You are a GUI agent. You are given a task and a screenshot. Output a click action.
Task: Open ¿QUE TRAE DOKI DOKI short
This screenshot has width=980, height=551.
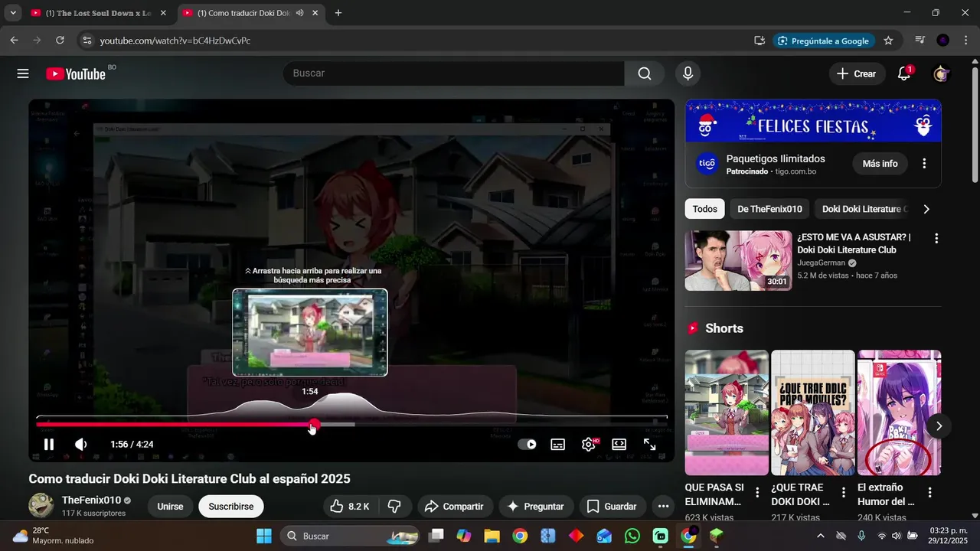812,412
